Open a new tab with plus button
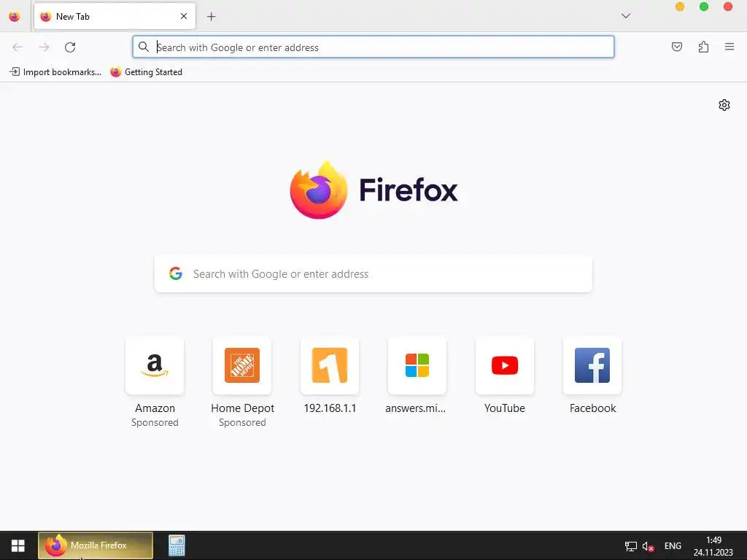Viewport: 747px width, 560px height. tap(211, 17)
